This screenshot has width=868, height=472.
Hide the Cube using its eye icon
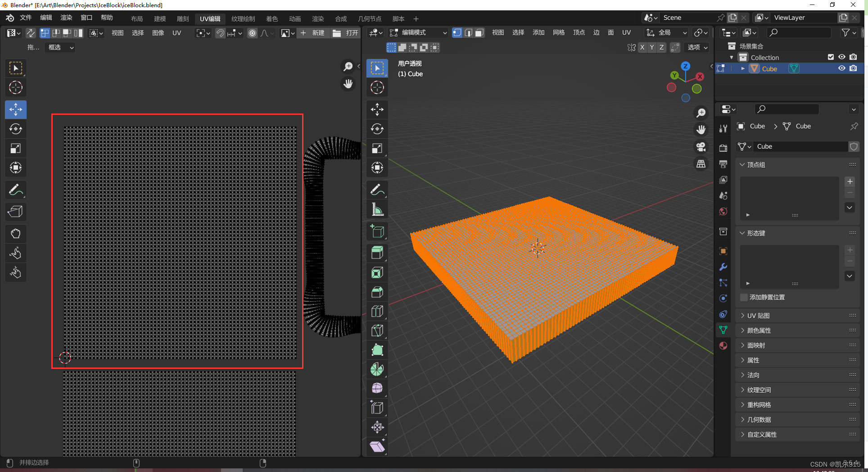pos(842,68)
